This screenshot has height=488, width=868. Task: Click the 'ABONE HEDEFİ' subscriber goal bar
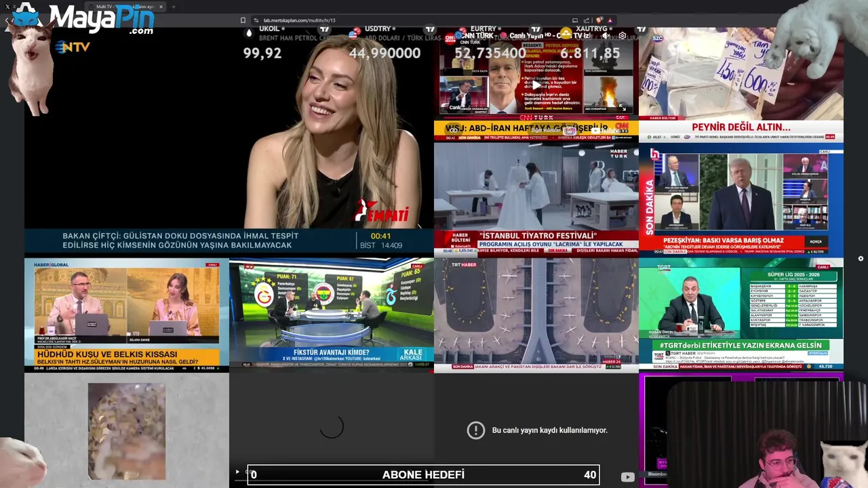coord(423,474)
